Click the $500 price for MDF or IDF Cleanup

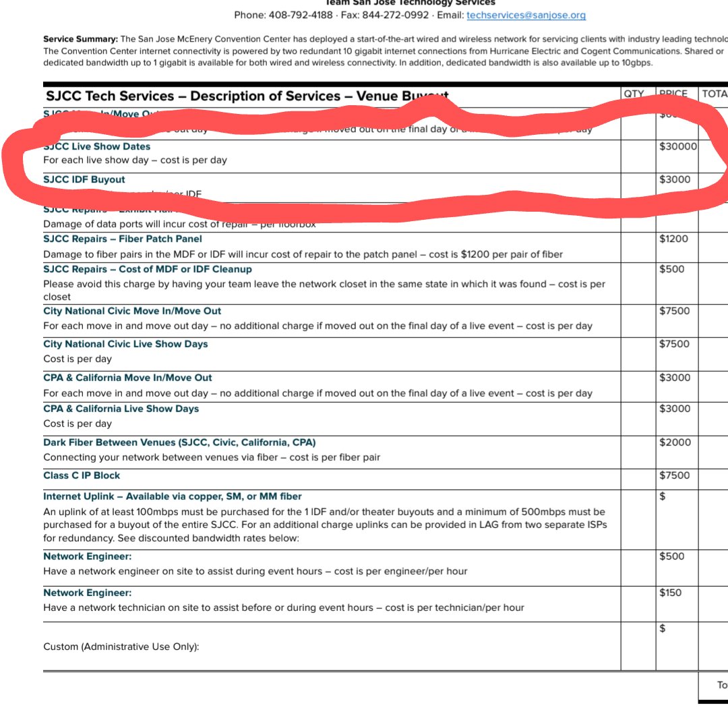672,269
